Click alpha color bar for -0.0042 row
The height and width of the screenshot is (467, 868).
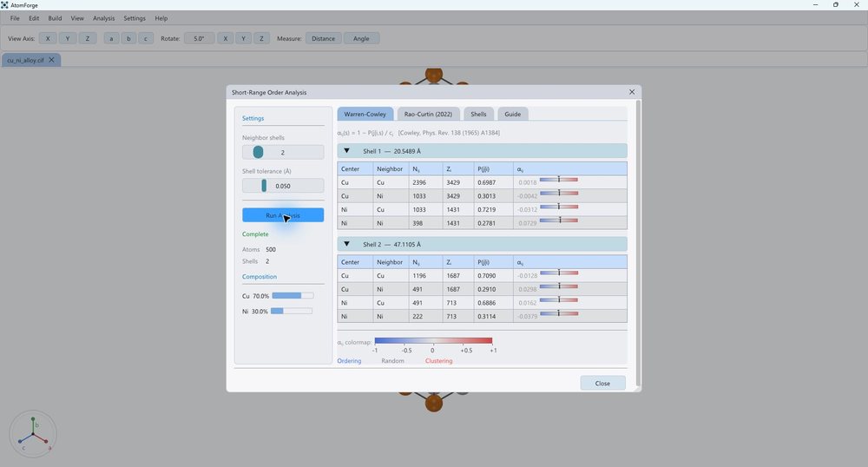[559, 193]
